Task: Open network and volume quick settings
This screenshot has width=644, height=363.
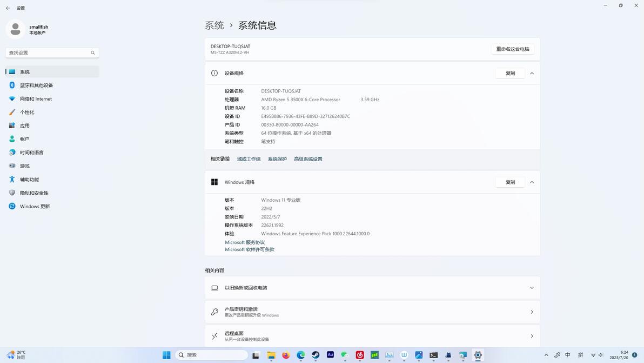Action: [x=597, y=355]
